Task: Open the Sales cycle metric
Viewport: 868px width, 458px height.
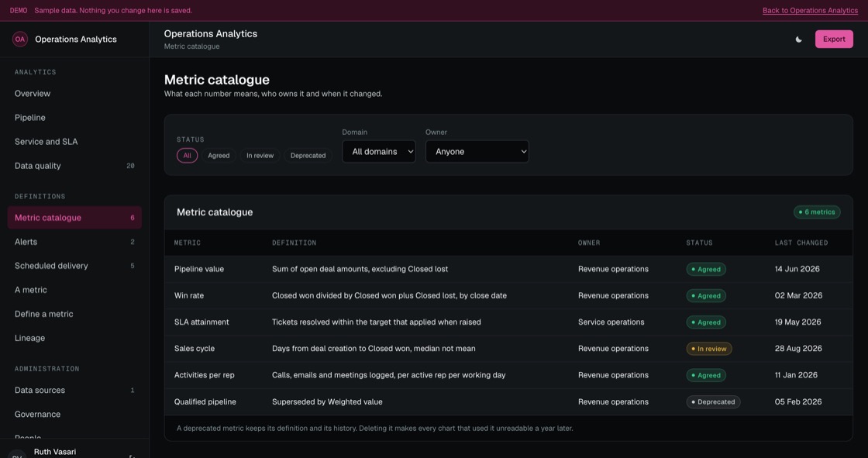Action: tap(508, 349)
